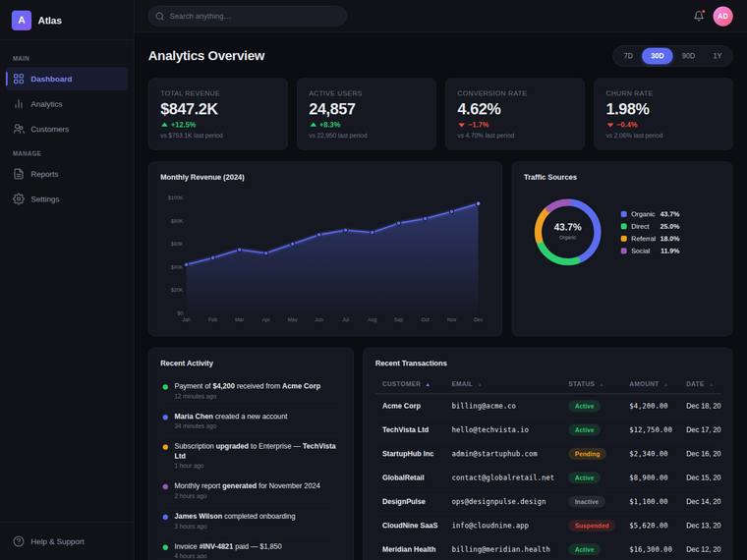
Task: Click the Reports document icon
Action: 19,174
